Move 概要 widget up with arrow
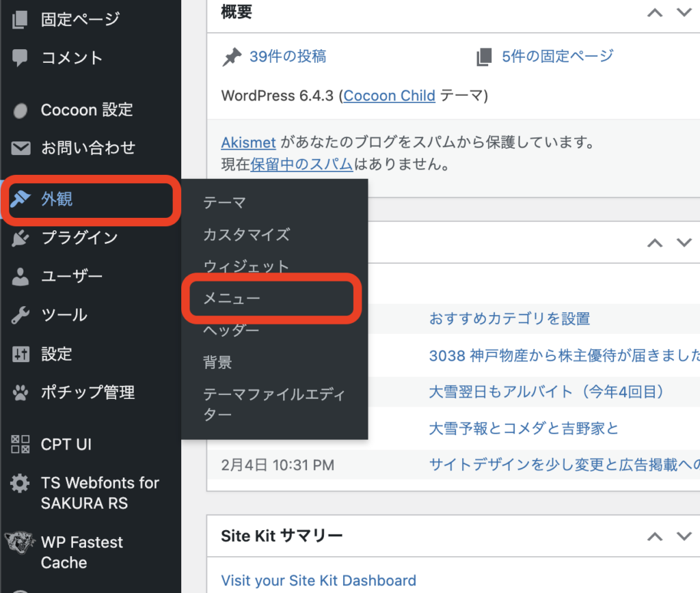This screenshot has height=593, width=700. (x=655, y=13)
